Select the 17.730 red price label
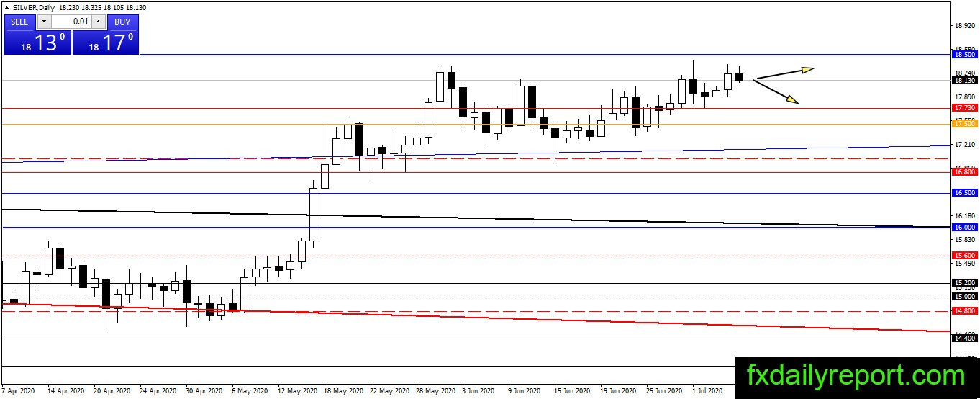Image resolution: width=980 pixels, height=399 pixels. 964,108
